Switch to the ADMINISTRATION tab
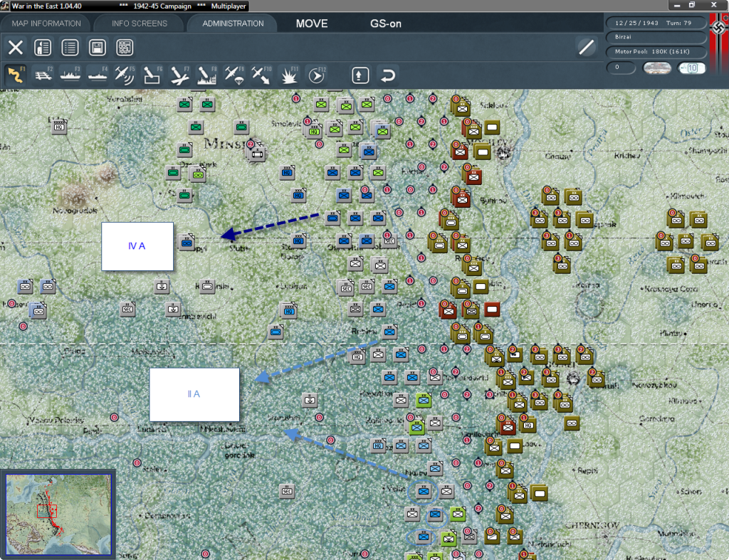 tap(233, 23)
